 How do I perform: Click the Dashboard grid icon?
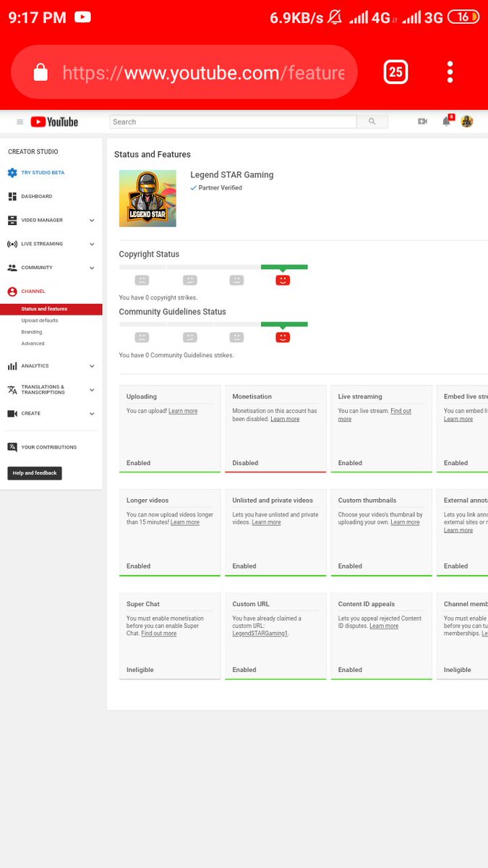12,197
